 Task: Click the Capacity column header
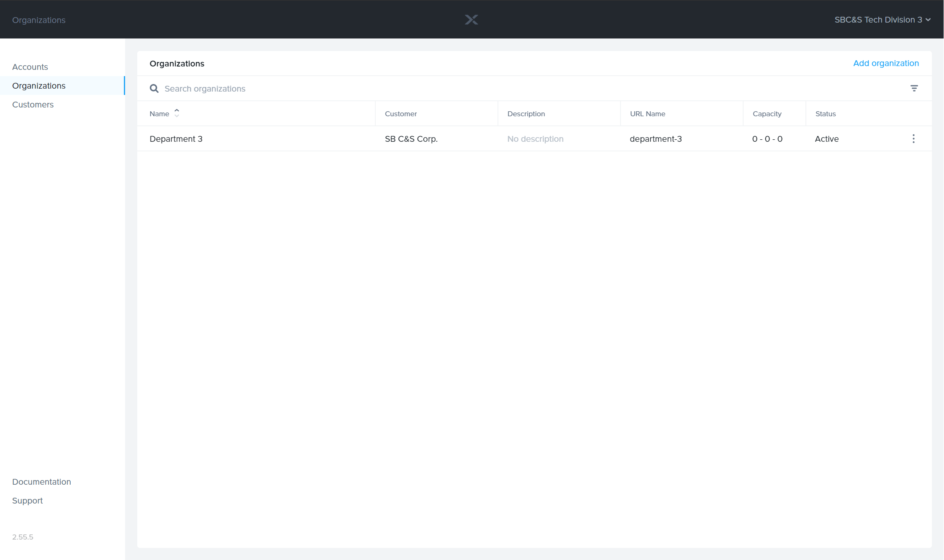(767, 114)
